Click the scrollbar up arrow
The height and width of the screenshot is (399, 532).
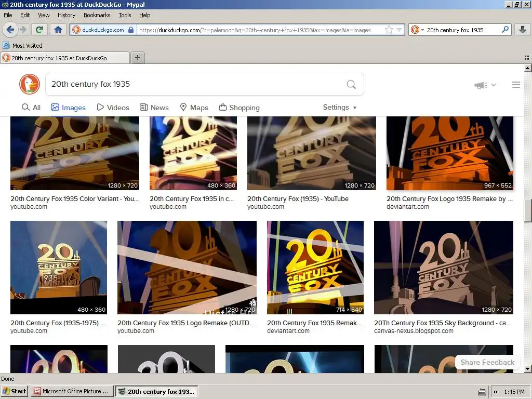click(527, 68)
